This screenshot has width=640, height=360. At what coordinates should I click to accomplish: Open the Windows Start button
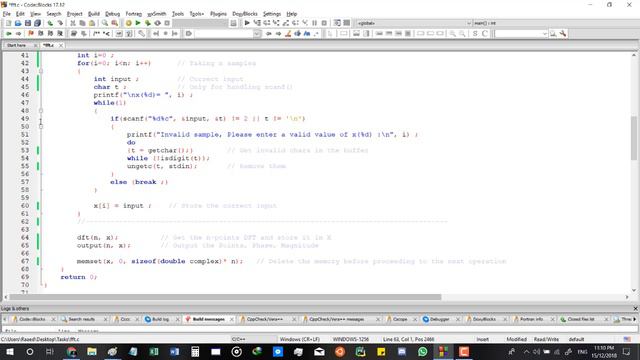pos(9,351)
